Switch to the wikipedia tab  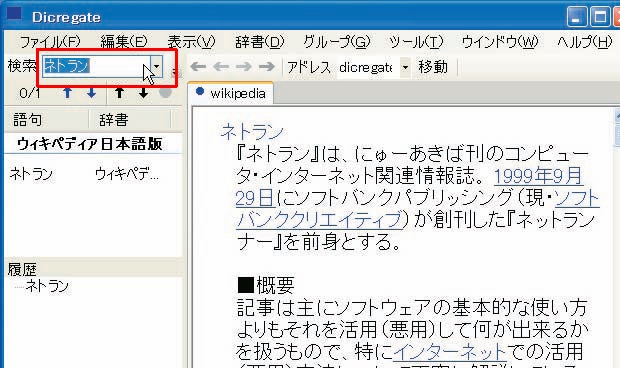click(x=231, y=94)
